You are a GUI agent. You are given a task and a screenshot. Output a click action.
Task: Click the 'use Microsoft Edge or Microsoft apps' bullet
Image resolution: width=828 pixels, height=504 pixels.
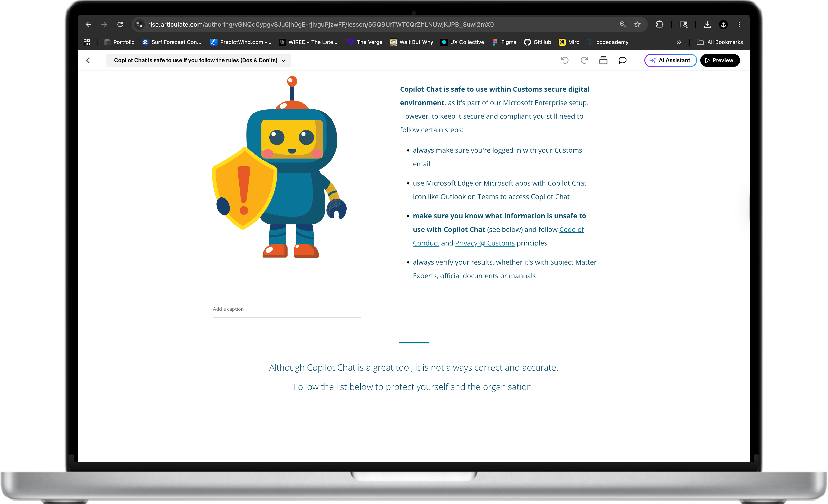coord(499,190)
